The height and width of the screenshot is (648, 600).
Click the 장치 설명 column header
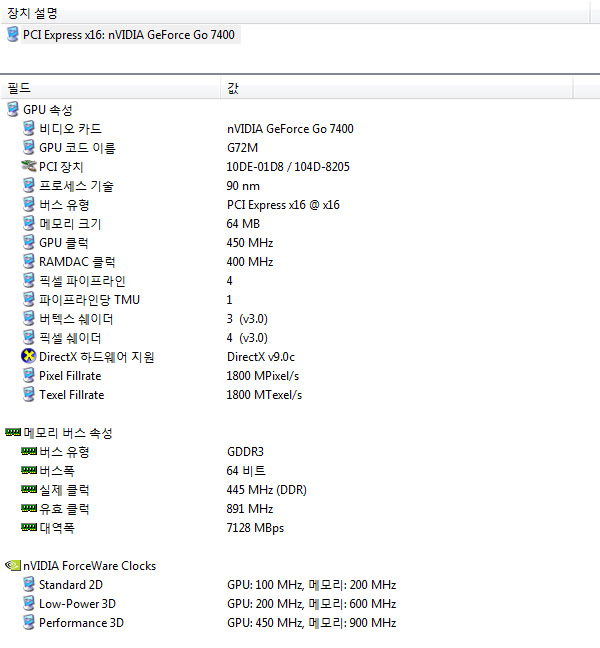pyautogui.click(x=295, y=13)
